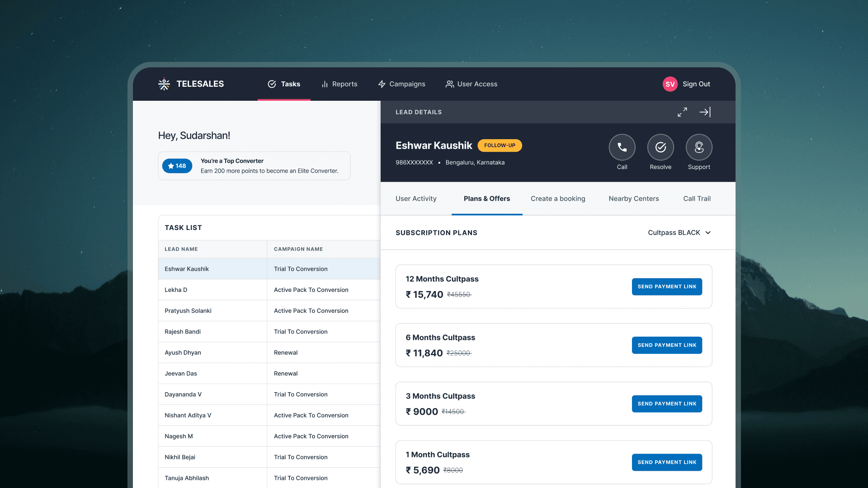Click the User Access people icon

(x=449, y=84)
